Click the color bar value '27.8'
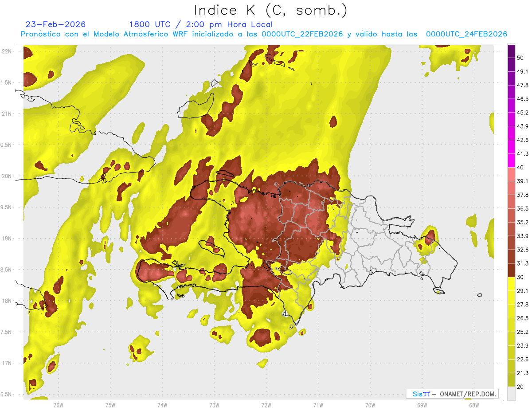This screenshot has height=411, width=532. pos(523,305)
